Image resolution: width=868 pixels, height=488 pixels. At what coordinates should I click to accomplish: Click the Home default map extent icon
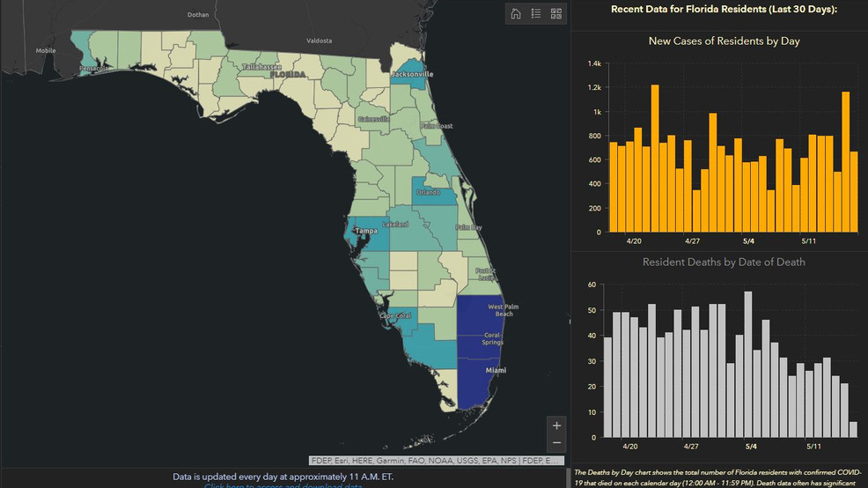tap(516, 13)
